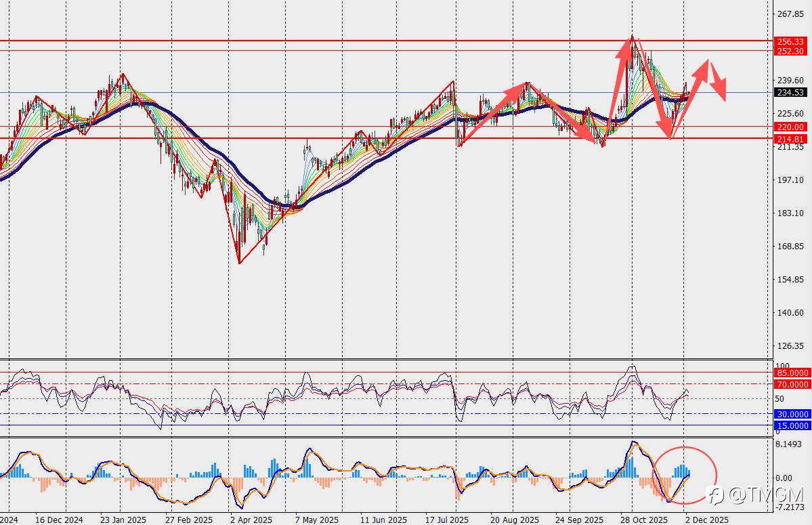Viewport: 812px width, 525px height.
Task: Click the 239.60 price axis value
Action: pos(791,80)
